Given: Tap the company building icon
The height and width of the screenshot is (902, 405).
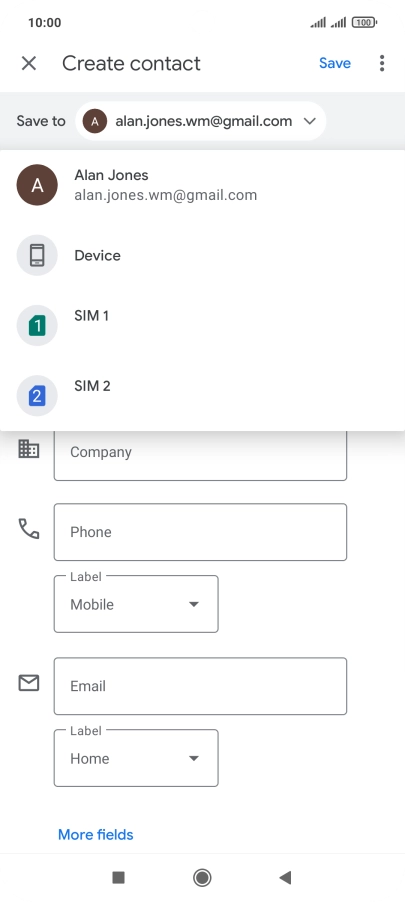Looking at the screenshot, I should 29,449.
